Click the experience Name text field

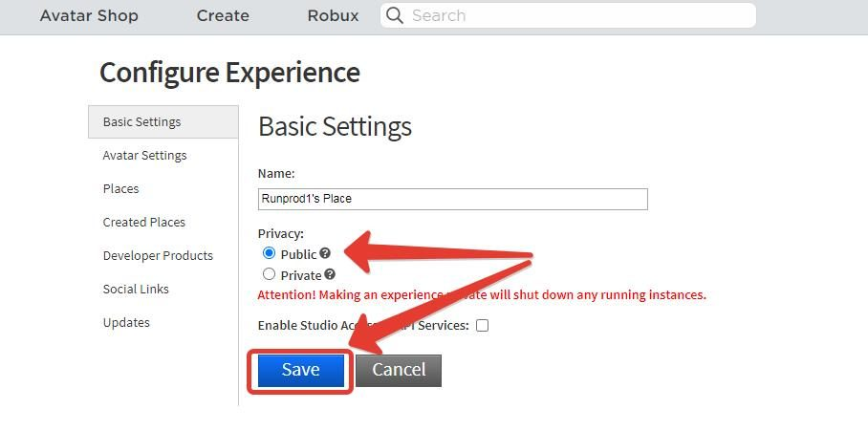[452, 199]
